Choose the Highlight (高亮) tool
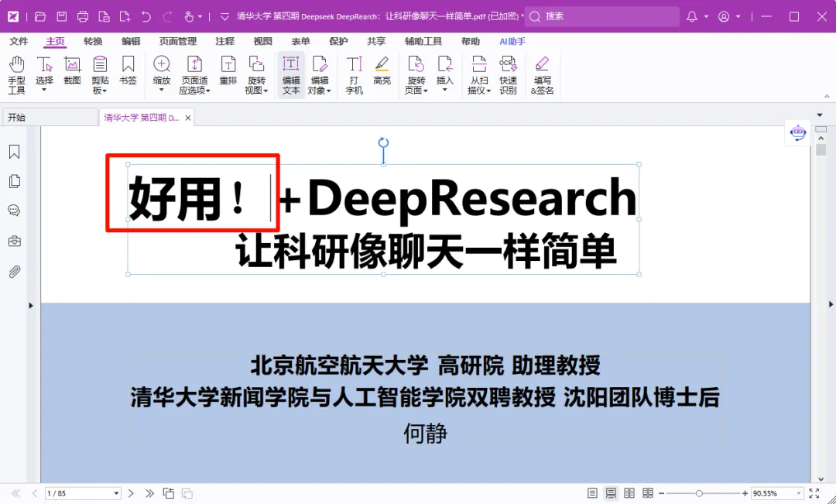This screenshot has width=836, height=504. [x=382, y=70]
